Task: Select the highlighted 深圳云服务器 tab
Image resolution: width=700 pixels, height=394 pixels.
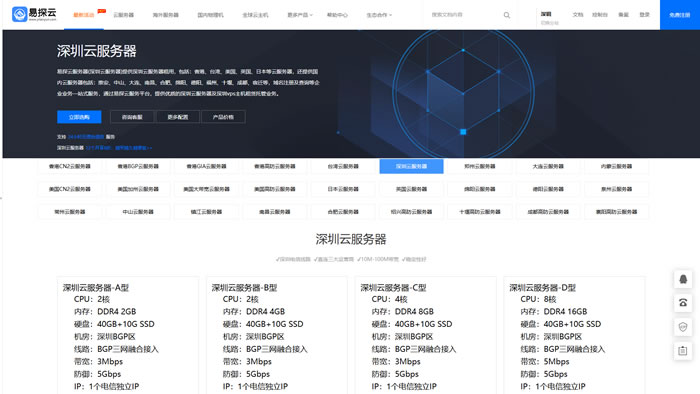Action: [411, 166]
